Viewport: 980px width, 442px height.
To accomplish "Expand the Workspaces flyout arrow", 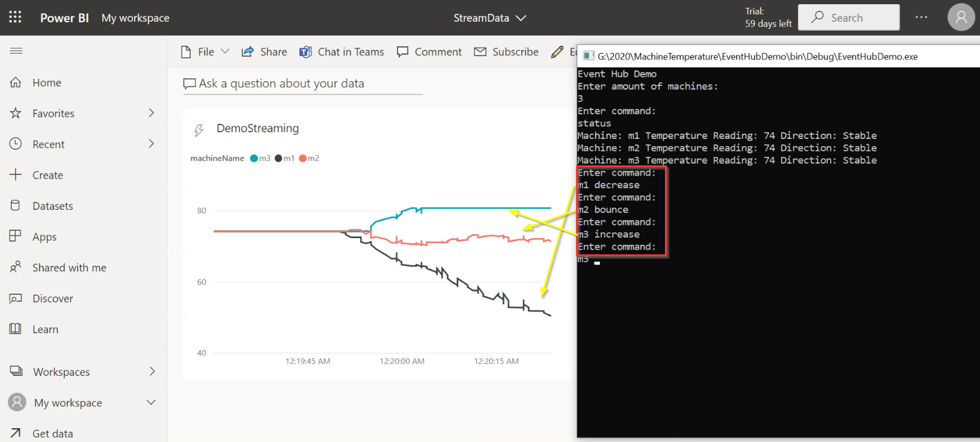I will [152, 372].
